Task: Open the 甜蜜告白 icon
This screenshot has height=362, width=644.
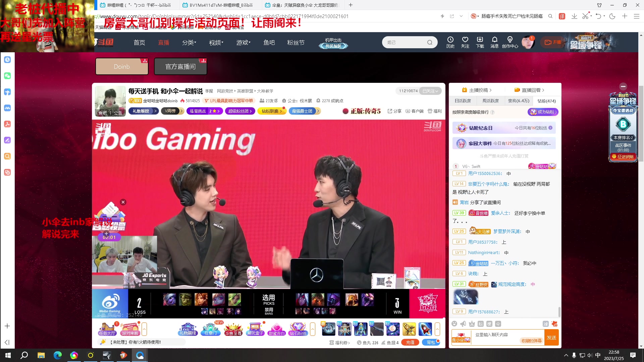Action: (276, 329)
